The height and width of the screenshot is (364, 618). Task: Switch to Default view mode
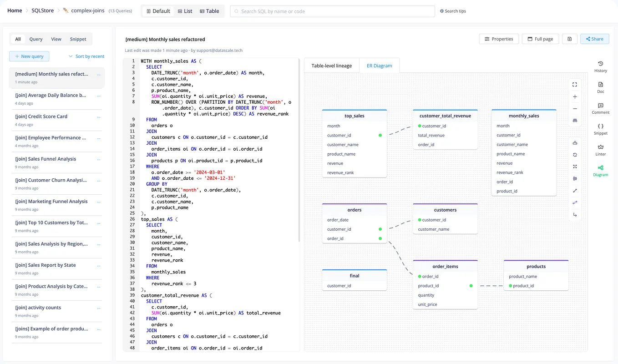[x=158, y=11]
